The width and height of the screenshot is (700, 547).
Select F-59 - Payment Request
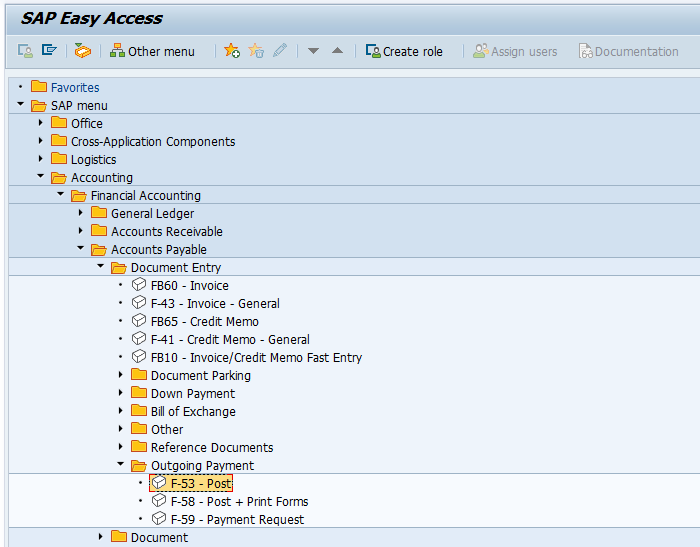click(238, 520)
